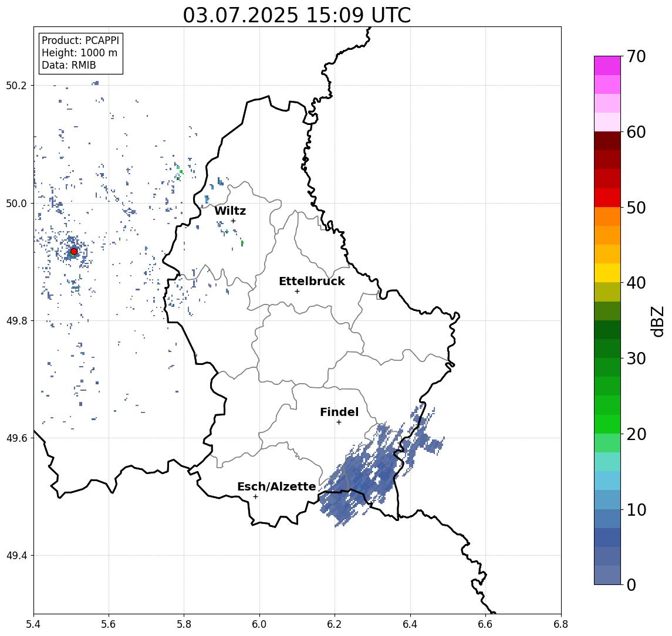The image size is (672, 636).
Task: Click the Findel city label
Action: pos(339,412)
